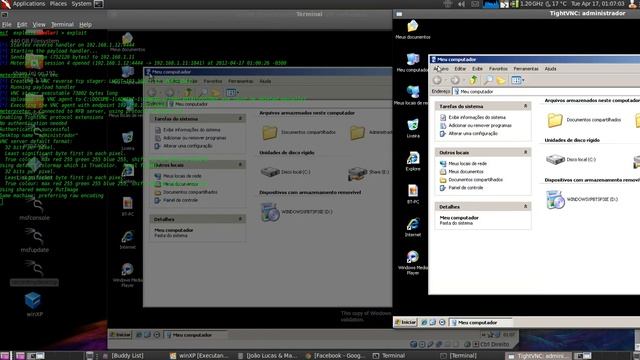Select Lixeira recycle bin on TightVNC desktop

[x=413, y=129]
